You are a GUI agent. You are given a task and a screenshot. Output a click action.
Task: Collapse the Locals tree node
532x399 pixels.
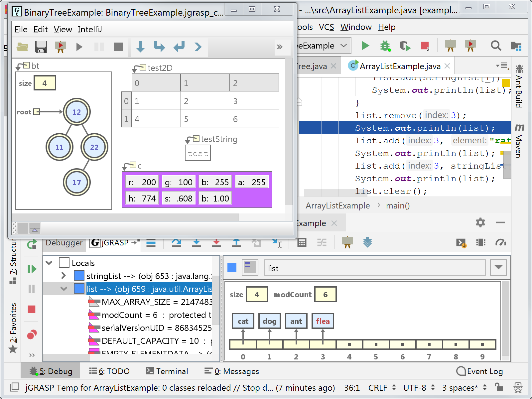(49, 263)
